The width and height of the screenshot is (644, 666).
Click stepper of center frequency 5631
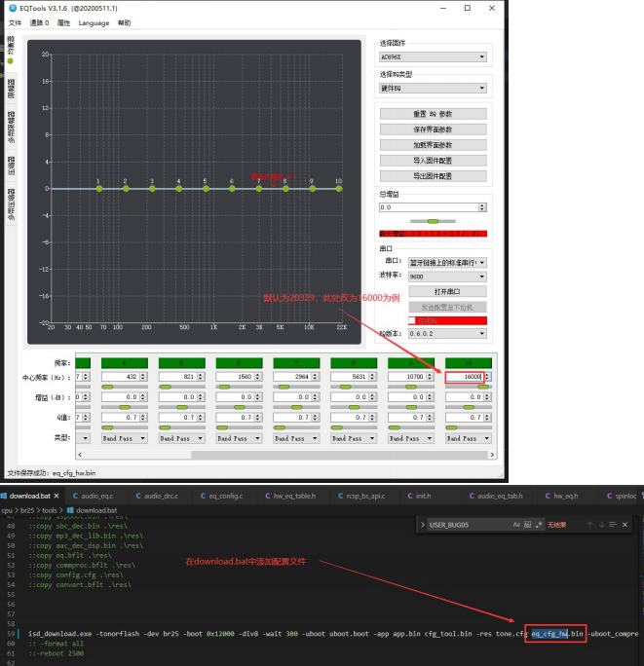point(372,377)
